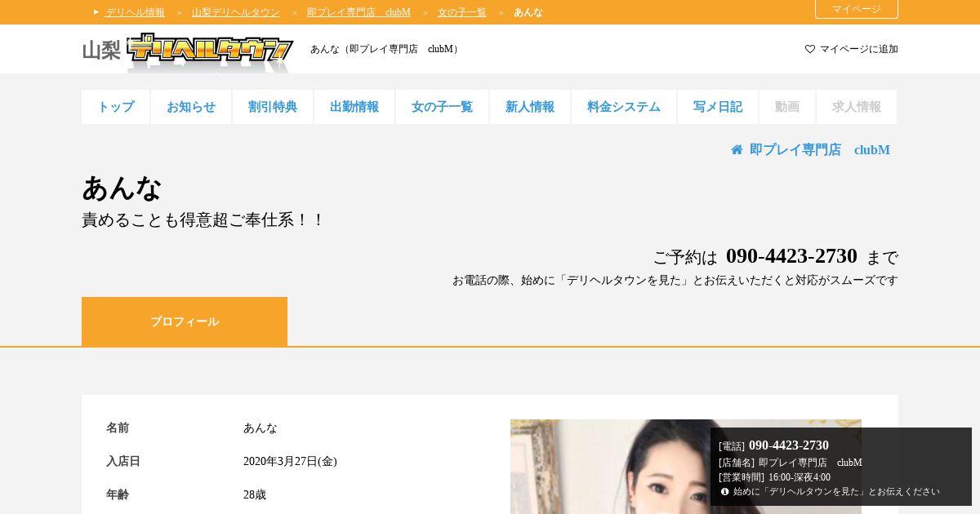Follow the 即プレイ専門店 clubM breadcrumb link
The image size is (980, 514).
(x=359, y=12)
